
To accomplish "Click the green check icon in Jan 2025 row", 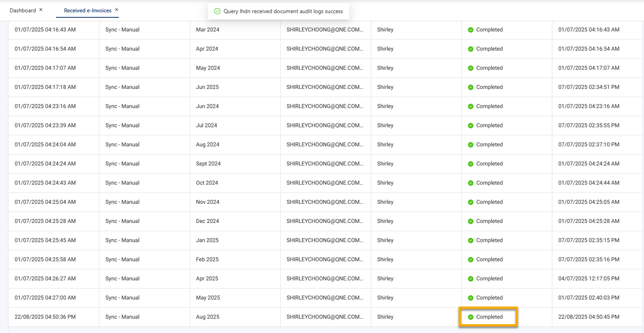I will click(471, 240).
